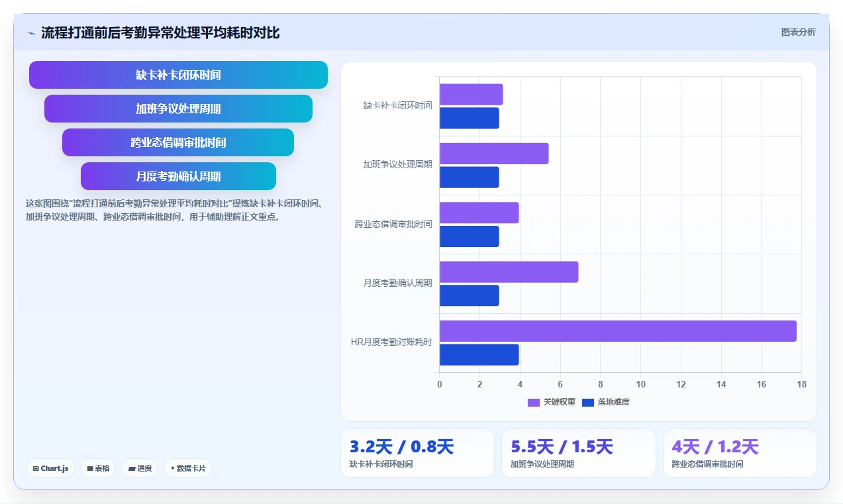Click the blue bar for 缺卡补卡闭环时间
The height and width of the screenshot is (504, 843).
[470, 118]
